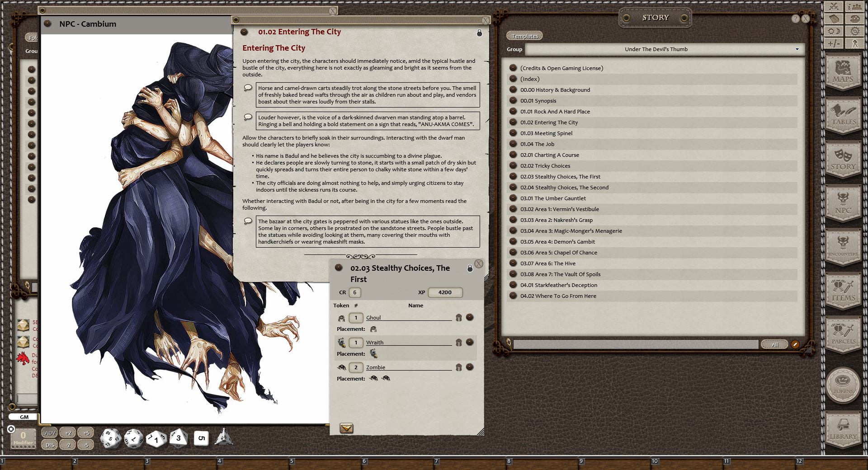
Task: Pick the d4 die
Action: coord(224,437)
